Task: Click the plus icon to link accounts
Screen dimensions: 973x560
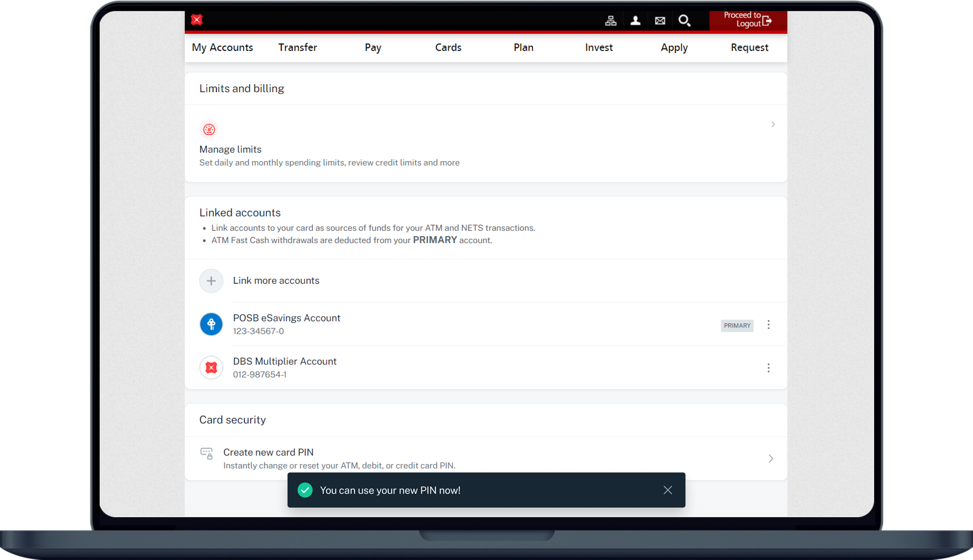Action: (211, 281)
